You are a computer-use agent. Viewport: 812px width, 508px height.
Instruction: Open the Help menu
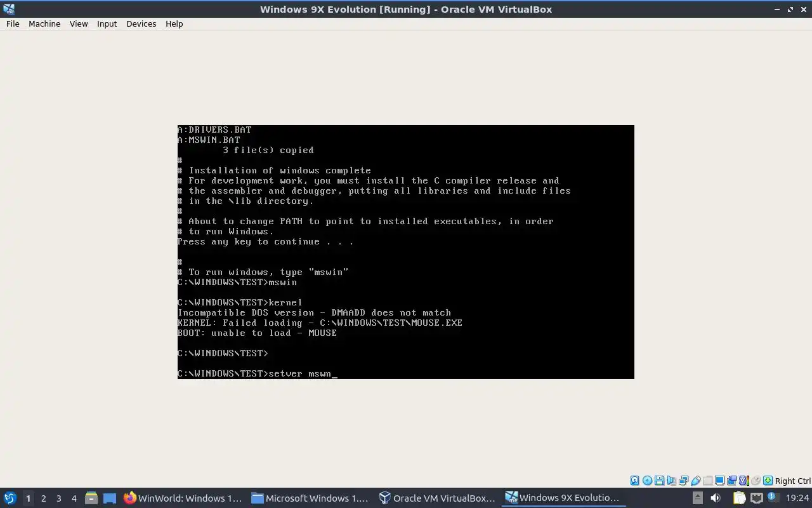pyautogui.click(x=174, y=23)
